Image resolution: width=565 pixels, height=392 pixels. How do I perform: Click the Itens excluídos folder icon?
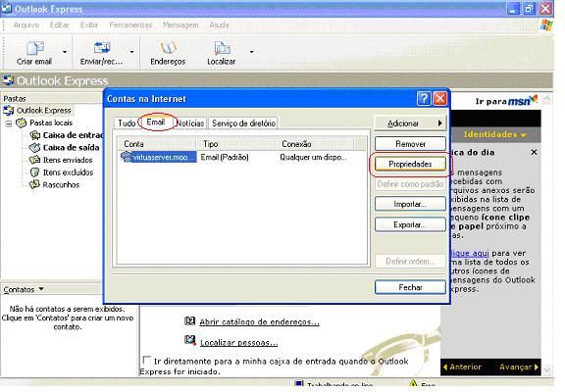(x=34, y=172)
